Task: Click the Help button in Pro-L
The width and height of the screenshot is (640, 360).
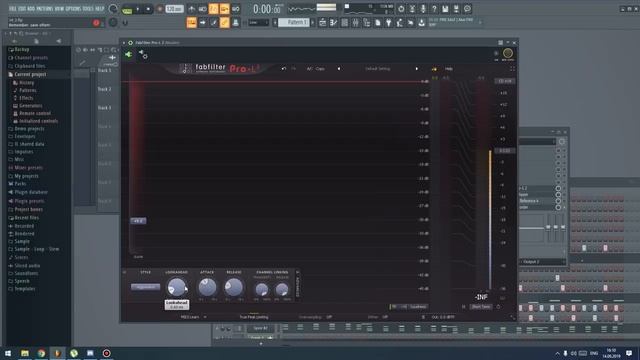Action: 449,69
